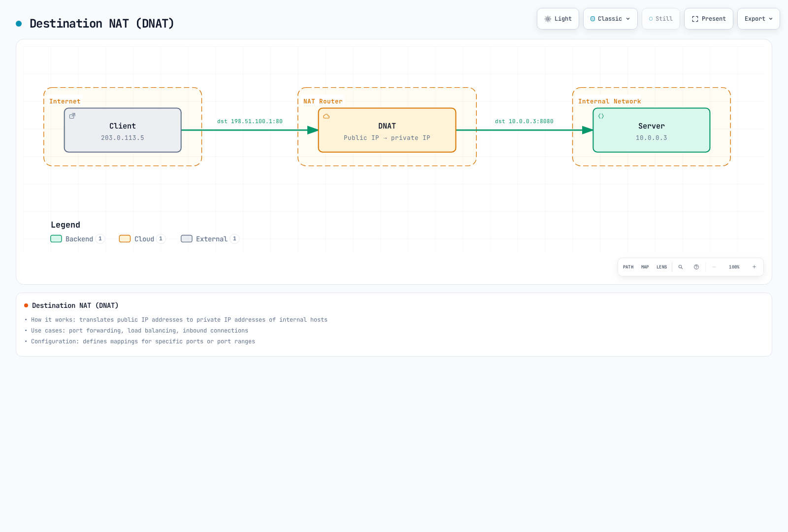The width and height of the screenshot is (788, 532).
Task: Click the external-link icon on Client
Action: (x=72, y=116)
